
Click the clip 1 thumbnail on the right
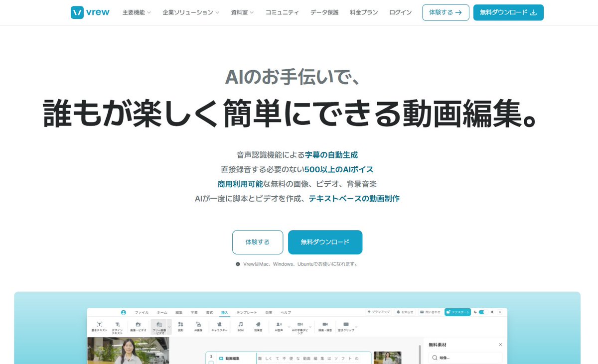point(387,358)
